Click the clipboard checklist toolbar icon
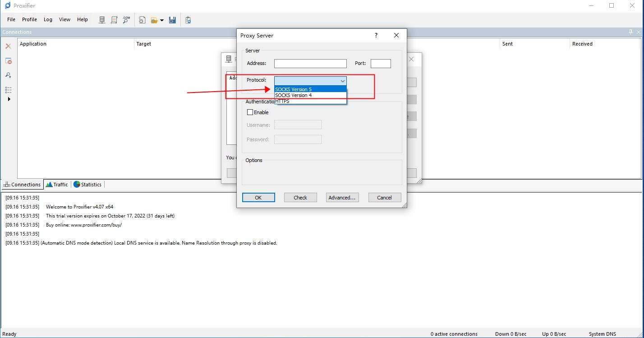 [x=188, y=20]
